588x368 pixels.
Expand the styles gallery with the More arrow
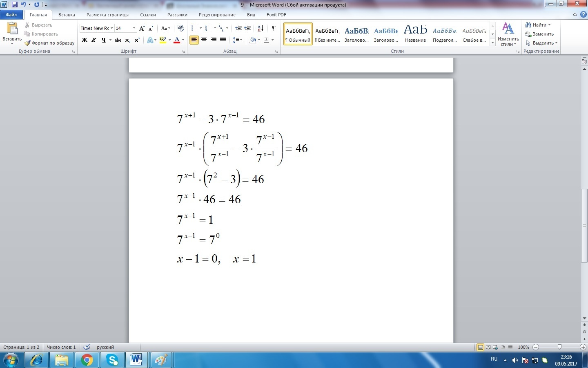coord(493,42)
